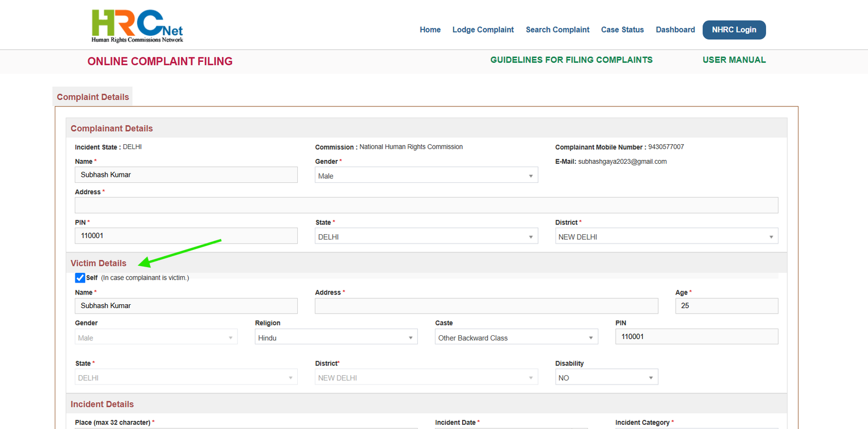This screenshot has width=868, height=429.
Task: Go to the Home menu item
Action: 430,30
